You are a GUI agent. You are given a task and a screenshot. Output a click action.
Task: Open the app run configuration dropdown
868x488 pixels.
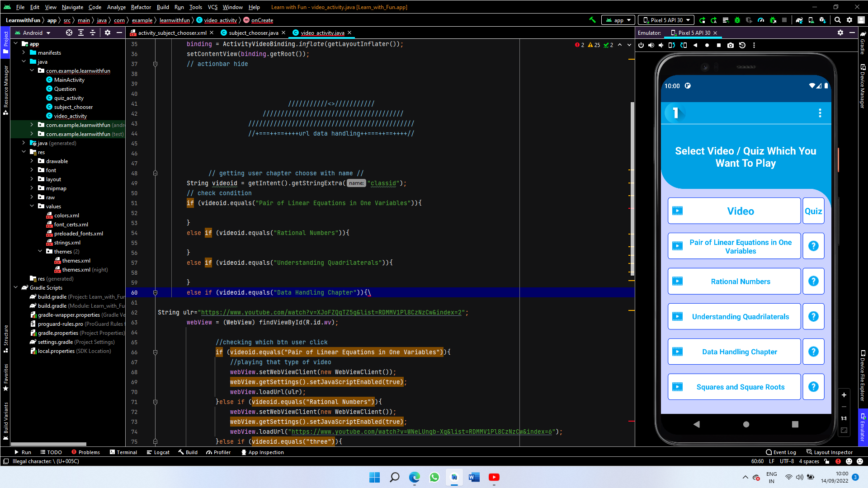(x=618, y=20)
